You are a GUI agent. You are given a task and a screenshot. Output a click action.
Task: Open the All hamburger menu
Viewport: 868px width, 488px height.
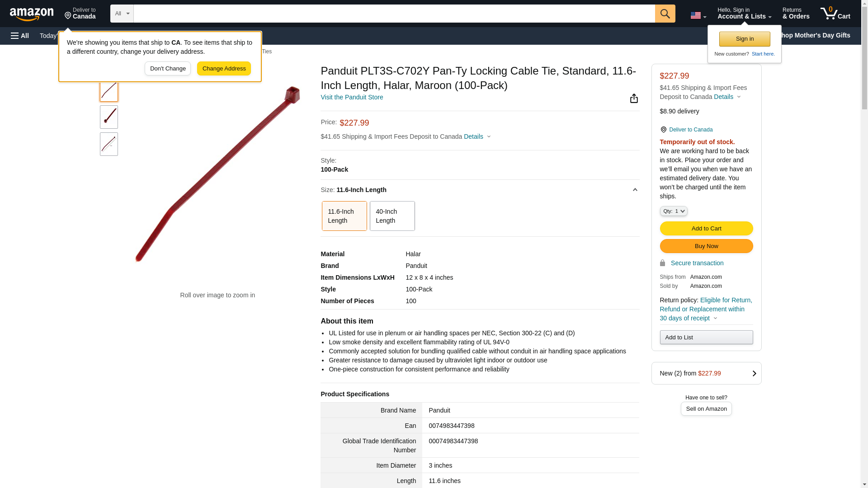(20, 36)
